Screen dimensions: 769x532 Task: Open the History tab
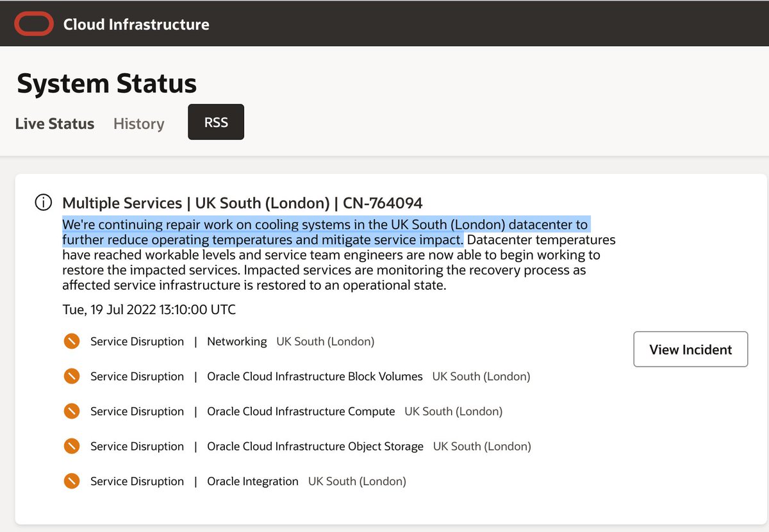tap(138, 124)
